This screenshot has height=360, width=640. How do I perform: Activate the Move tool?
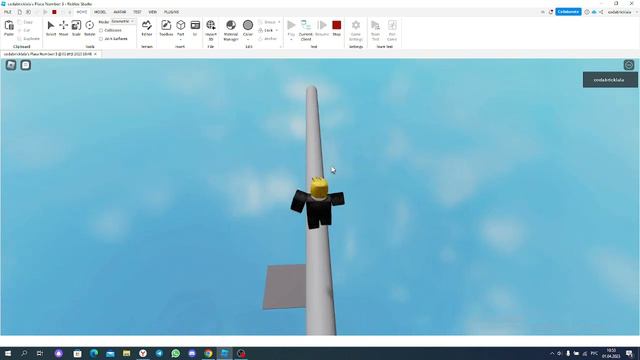tap(63, 28)
